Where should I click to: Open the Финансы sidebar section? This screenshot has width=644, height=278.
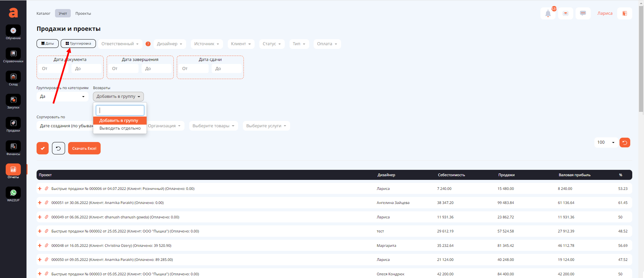tap(13, 147)
